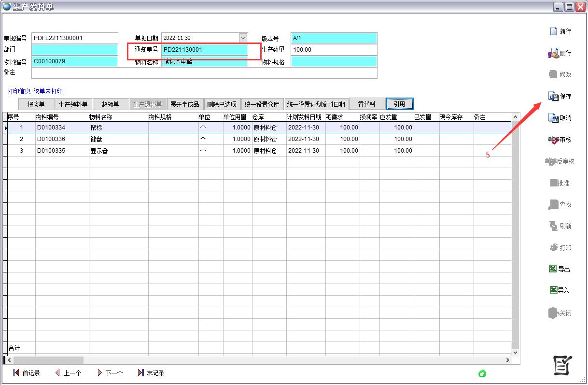
Task: Click the 展开半成品 button
Action: click(x=184, y=104)
